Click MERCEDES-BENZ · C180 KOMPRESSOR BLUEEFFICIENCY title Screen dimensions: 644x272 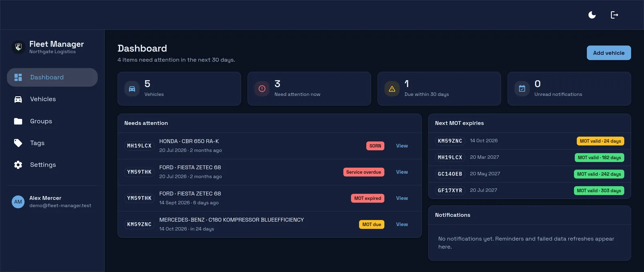231,220
